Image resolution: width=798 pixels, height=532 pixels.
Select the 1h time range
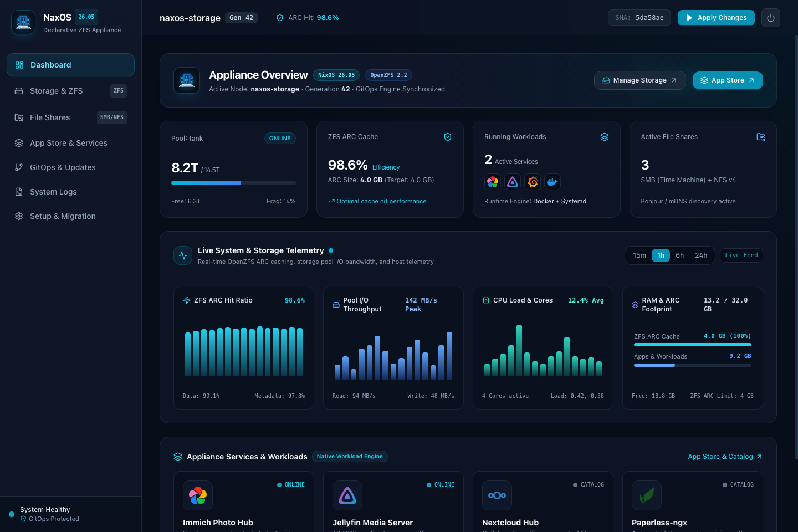click(x=661, y=255)
